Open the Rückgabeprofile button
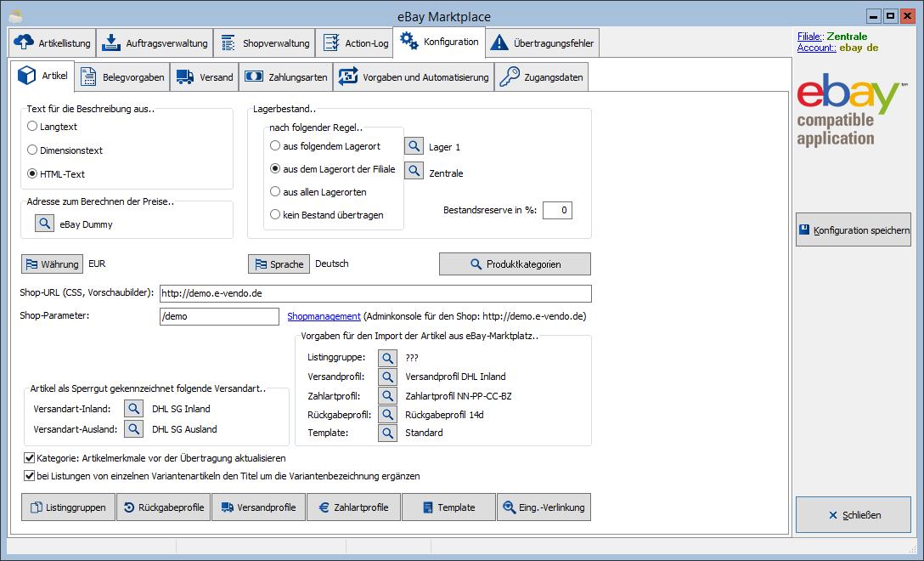The height and width of the screenshot is (561, 924). coord(163,507)
